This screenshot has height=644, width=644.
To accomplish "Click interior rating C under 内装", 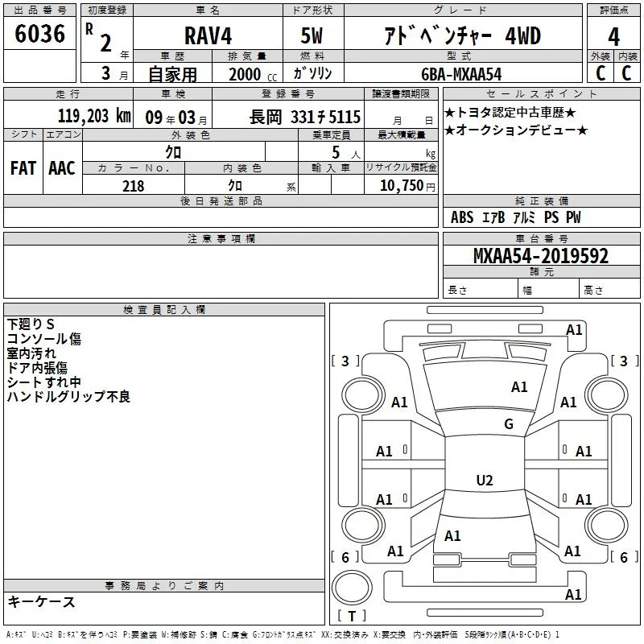I will click(x=626, y=73).
